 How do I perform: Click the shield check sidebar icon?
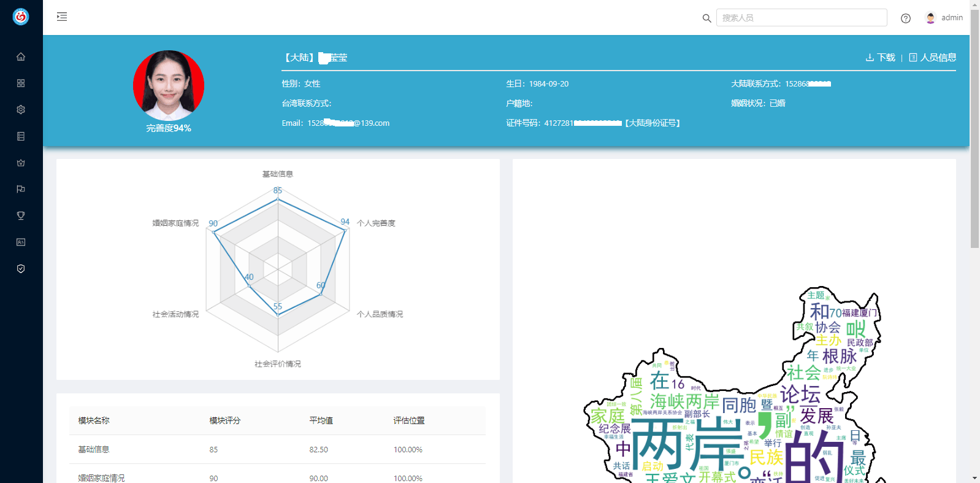point(21,269)
